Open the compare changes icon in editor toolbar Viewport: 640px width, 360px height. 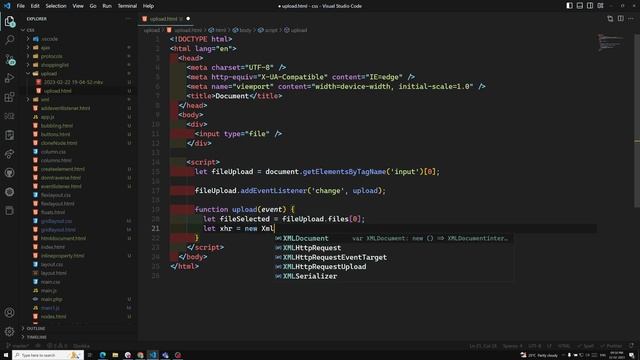[610, 19]
